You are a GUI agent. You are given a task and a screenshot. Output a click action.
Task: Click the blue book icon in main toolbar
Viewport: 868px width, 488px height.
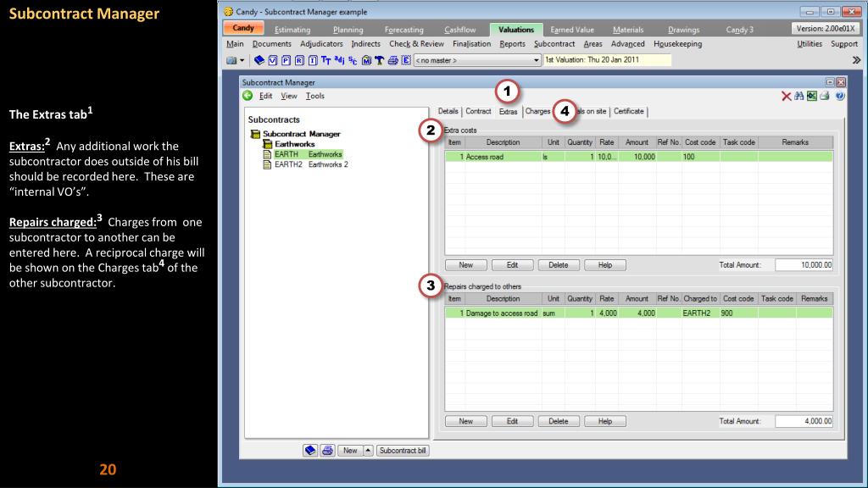[x=259, y=60]
